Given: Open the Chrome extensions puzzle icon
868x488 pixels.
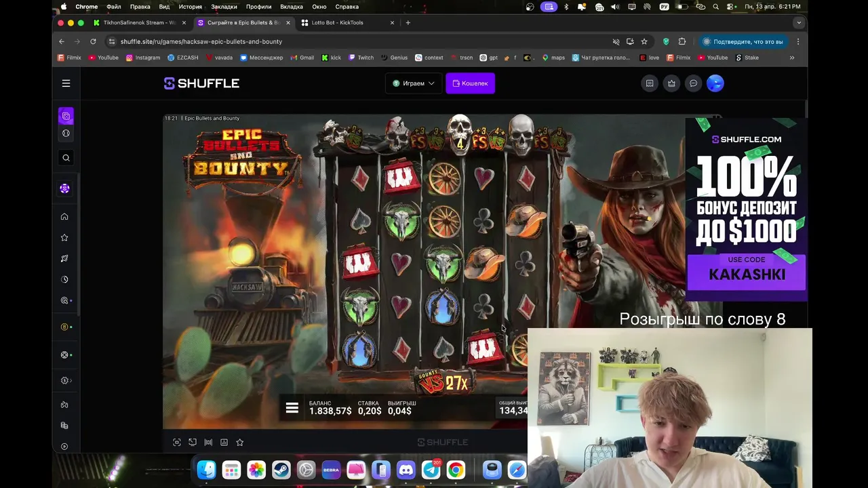Looking at the screenshot, I should click(x=682, y=41).
